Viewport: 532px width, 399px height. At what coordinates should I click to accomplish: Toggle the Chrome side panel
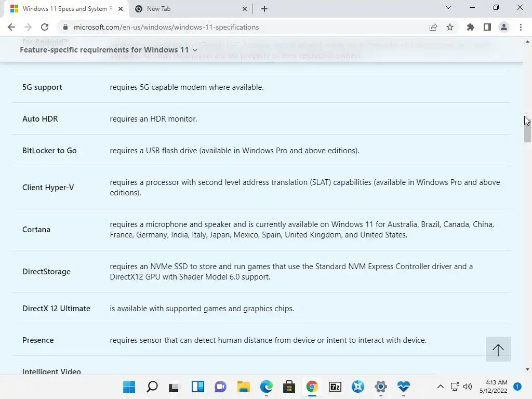(487, 27)
